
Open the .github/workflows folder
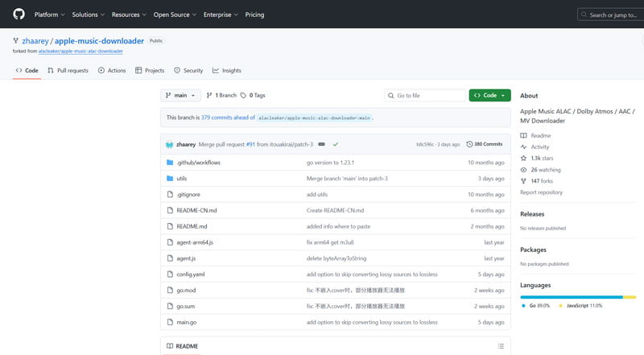(198, 163)
